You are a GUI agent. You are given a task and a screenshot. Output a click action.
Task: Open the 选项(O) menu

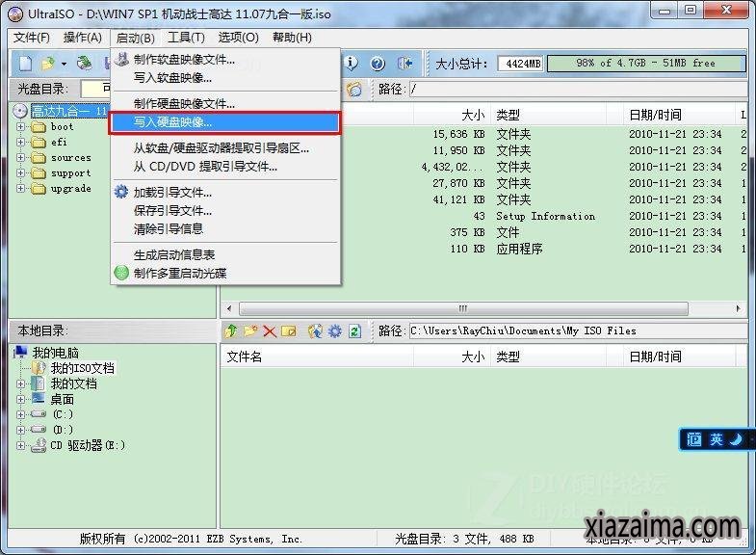pos(238,38)
